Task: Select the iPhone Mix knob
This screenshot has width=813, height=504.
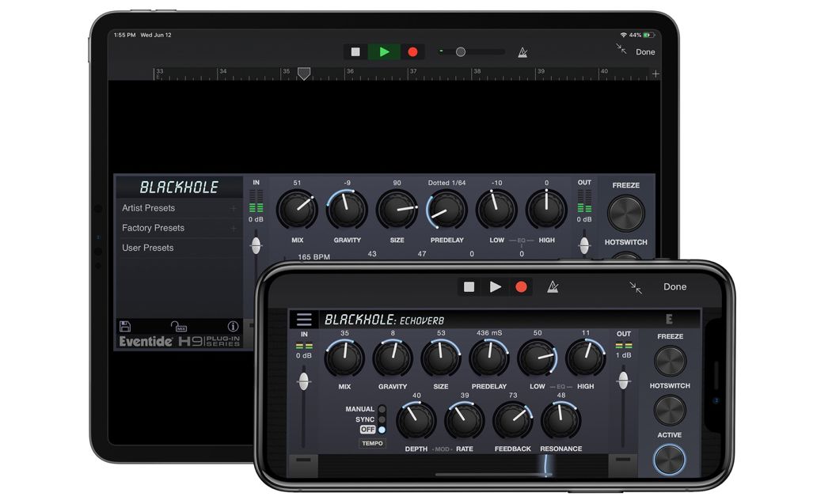Action: 344,358
